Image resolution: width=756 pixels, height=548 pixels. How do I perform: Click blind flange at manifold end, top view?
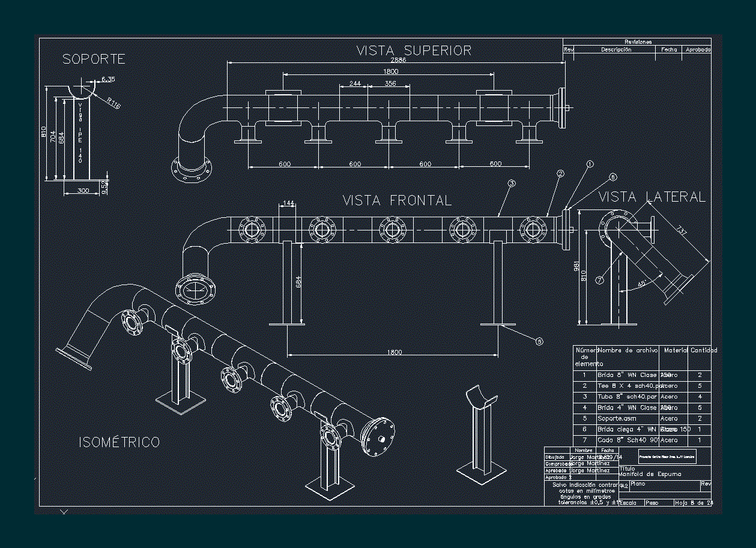click(561, 108)
